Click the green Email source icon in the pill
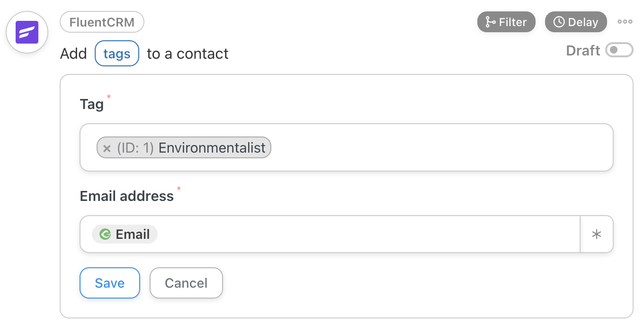The image size is (644, 327). coord(105,234)
